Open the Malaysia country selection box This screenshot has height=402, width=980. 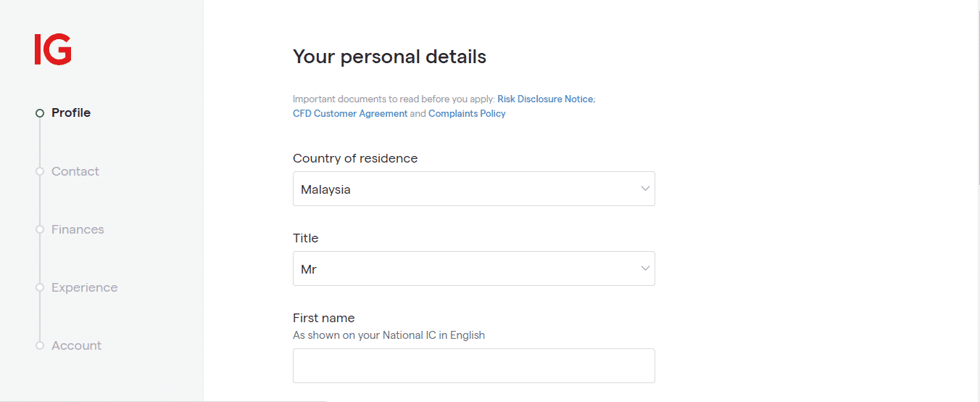(x=473, y=189)
